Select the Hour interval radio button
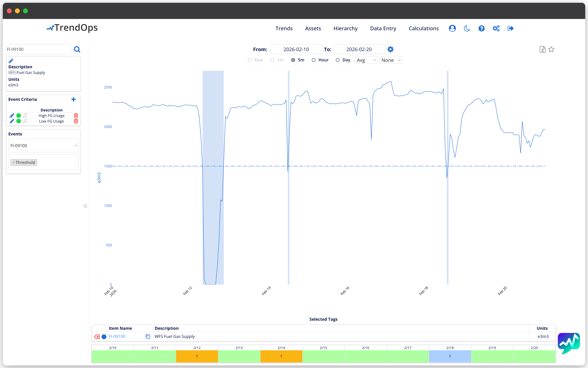 click(x=314, y=60)
